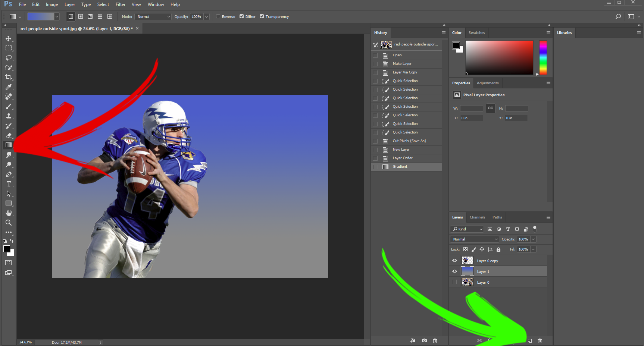Screen dimensions: 644x346
Task: Select the Brush tool
Action: pyautogui.click(x=9, y=106)
